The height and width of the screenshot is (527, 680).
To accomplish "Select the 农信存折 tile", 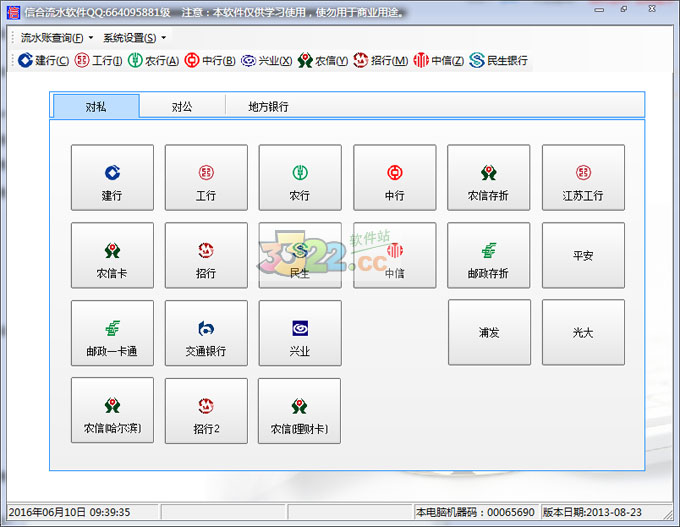I will pos(489,177).
